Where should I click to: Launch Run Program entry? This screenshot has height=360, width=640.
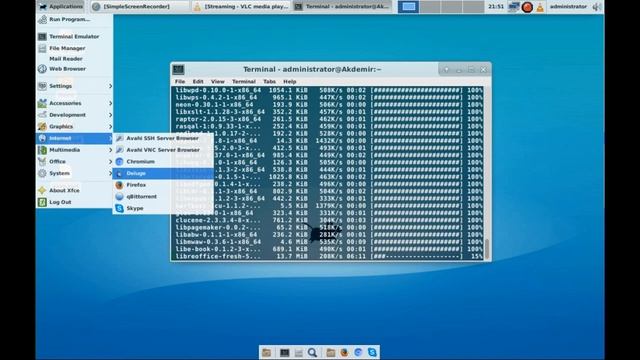tap(74, 19)
